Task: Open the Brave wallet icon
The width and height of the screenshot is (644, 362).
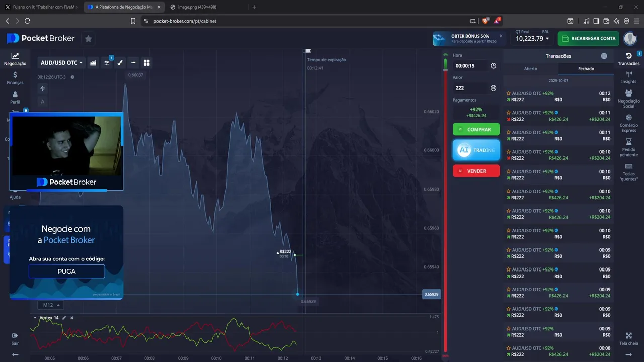Action: 606,21
